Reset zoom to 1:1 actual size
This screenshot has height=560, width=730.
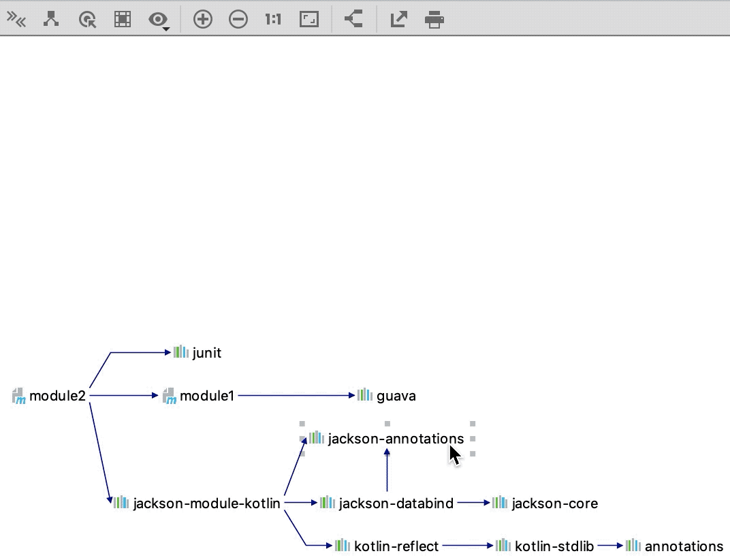click(272, 19)
